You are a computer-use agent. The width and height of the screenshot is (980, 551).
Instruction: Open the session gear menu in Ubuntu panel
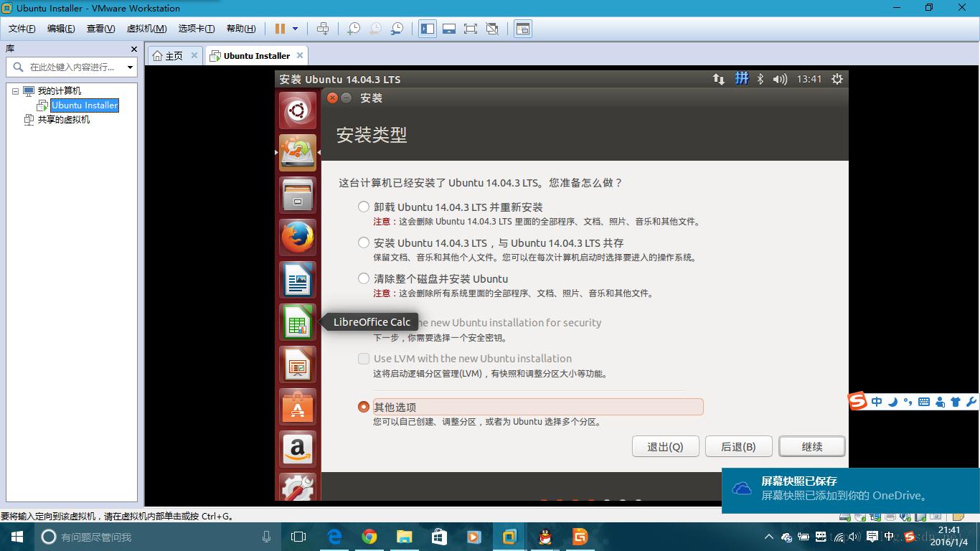point(837,79)
